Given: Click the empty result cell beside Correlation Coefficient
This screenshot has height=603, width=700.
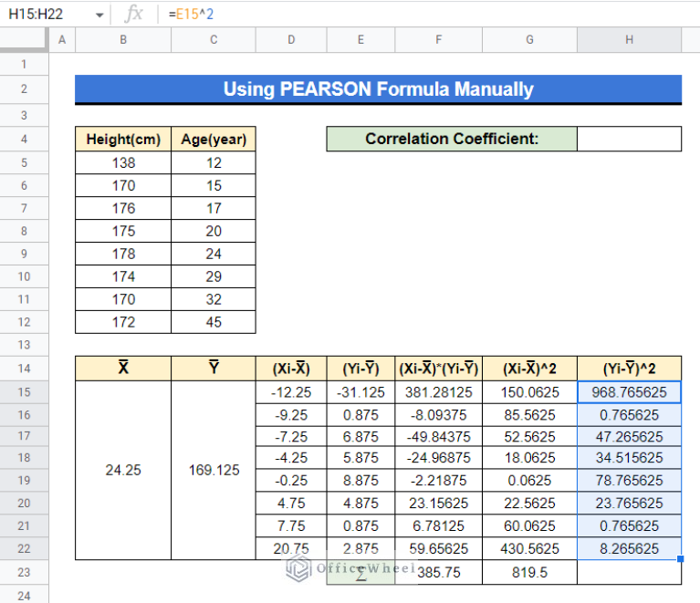Looking at the screenshot, I should (x=629, y=139).
